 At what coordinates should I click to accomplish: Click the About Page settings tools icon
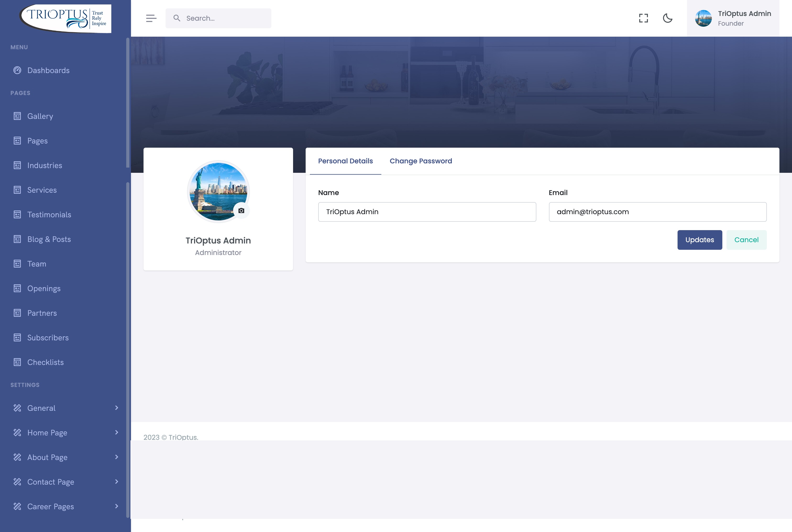coord(17,457)
